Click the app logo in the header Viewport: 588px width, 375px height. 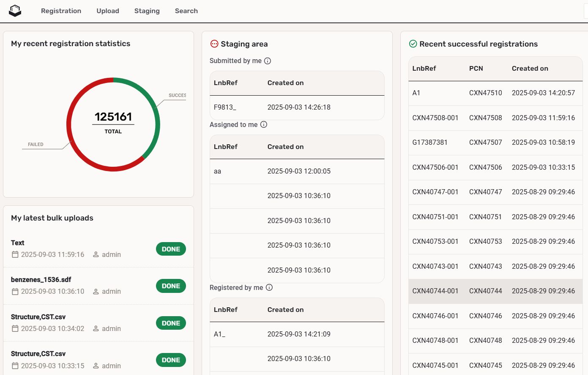coord(15,11)
